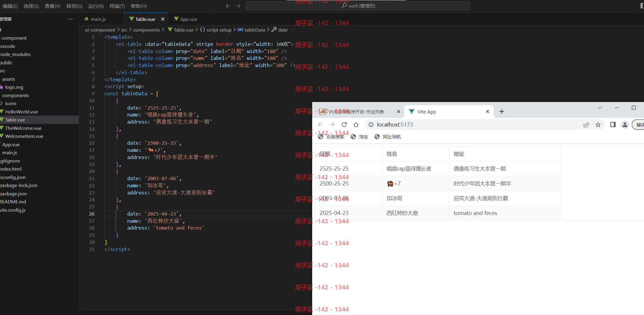Click cell 2025-04-23 in table

point(349,213)
